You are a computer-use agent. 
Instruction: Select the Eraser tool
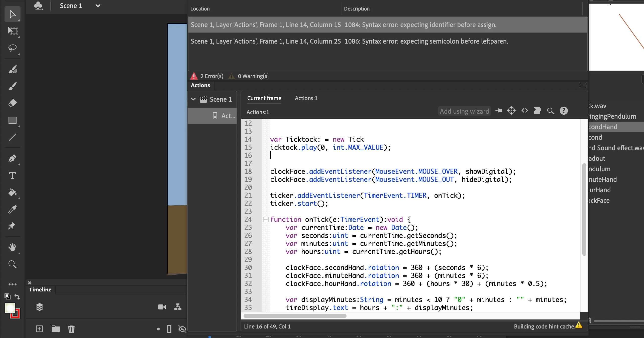click(x=12, y=103)
